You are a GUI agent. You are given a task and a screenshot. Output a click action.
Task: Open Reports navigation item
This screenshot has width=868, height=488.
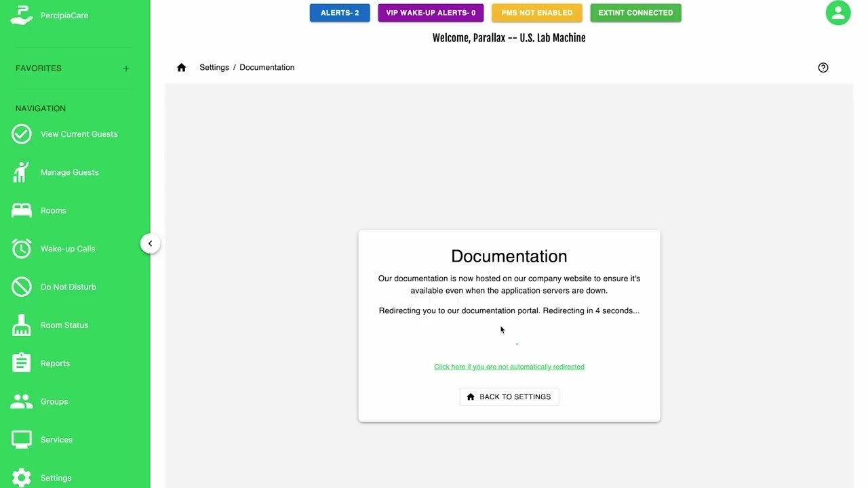[56, 363]
